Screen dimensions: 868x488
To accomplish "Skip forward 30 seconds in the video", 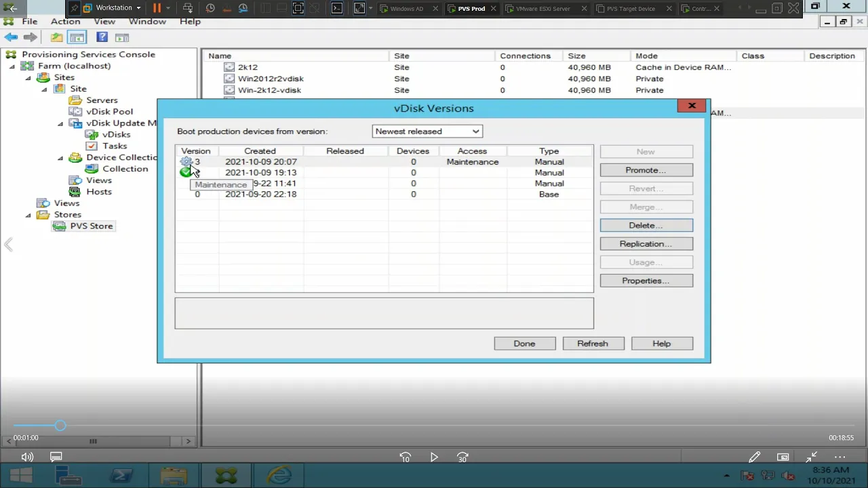I will [x=462, y=457].
